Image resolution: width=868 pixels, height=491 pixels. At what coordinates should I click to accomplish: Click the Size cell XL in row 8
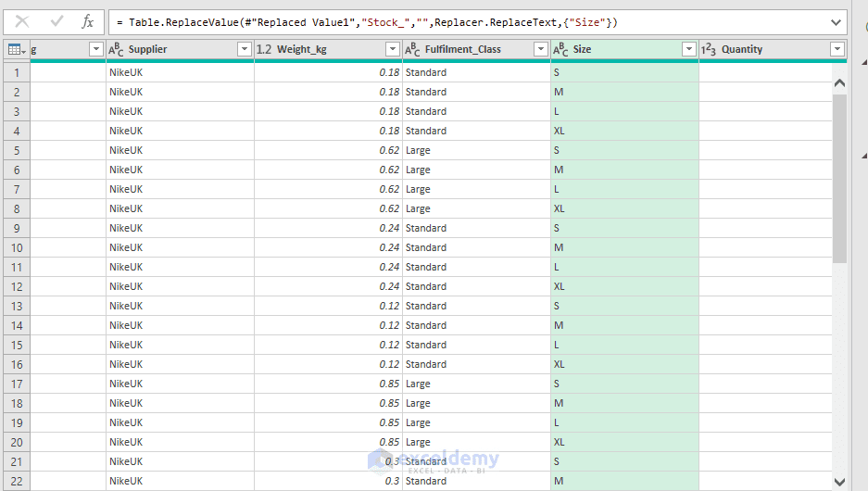625,208
